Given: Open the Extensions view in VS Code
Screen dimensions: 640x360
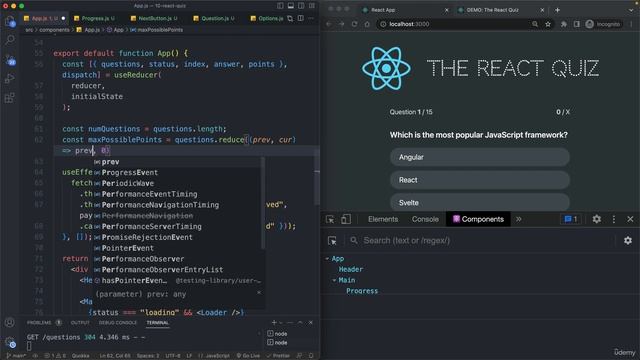Looking at the screenshot, I should coord(10,98).
